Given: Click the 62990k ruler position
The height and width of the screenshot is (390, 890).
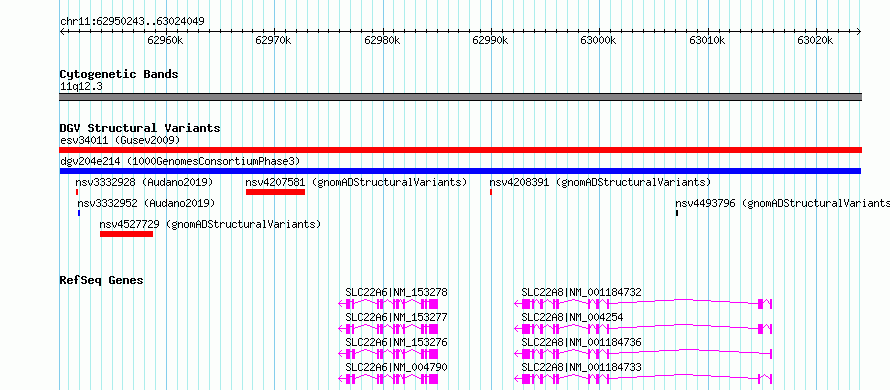Looking at the screenshot, I should 491,40.
